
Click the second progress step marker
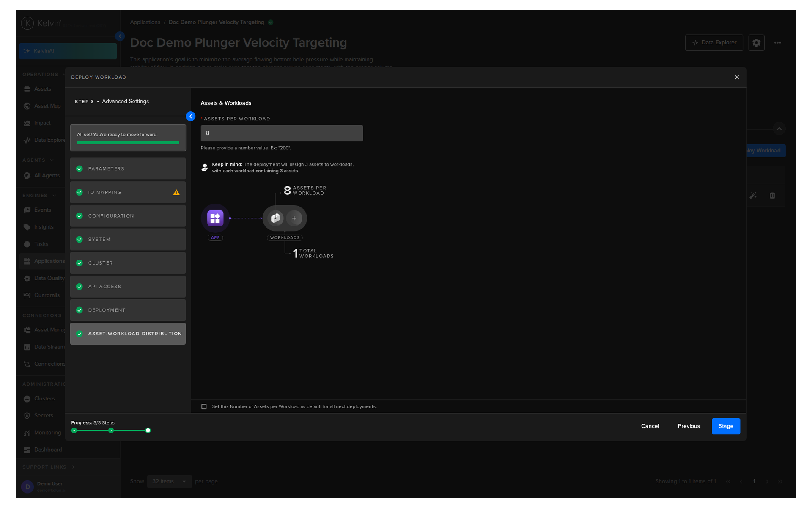tap(111, 430)
